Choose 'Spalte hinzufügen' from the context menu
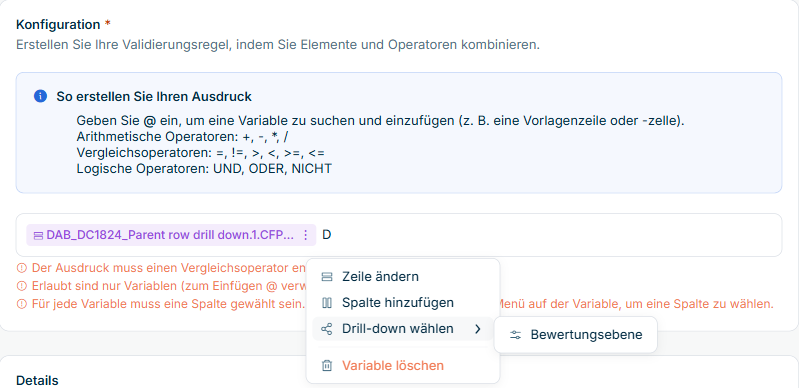799x388 pixels. 403,303
